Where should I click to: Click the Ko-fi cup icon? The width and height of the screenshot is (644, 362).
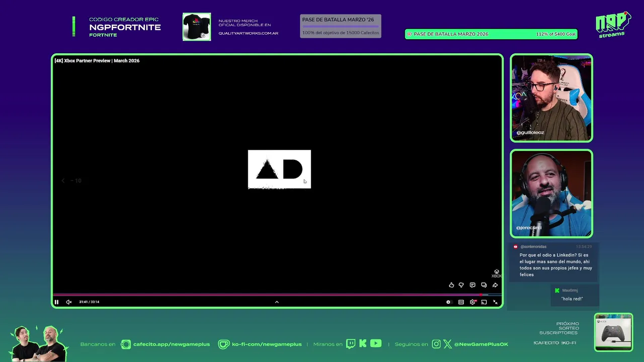click(x=224, y=344)
